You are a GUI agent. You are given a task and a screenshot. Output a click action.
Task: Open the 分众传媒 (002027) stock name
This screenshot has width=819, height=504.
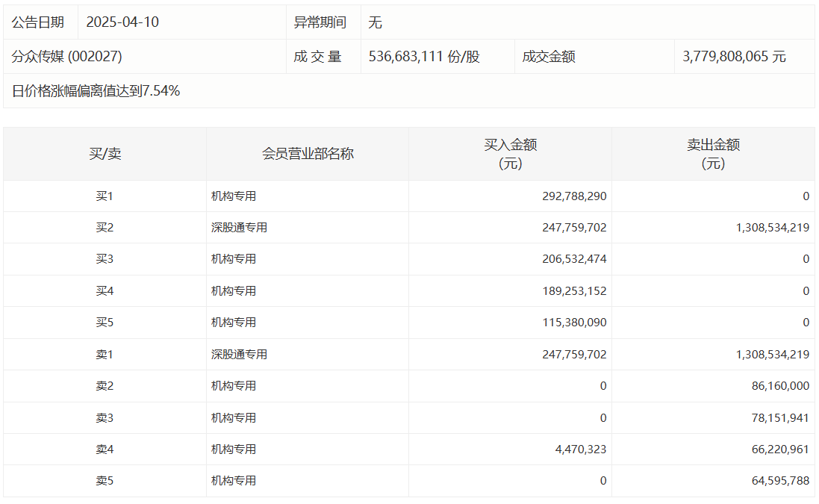pyautogui.click(x=67, y=57)
